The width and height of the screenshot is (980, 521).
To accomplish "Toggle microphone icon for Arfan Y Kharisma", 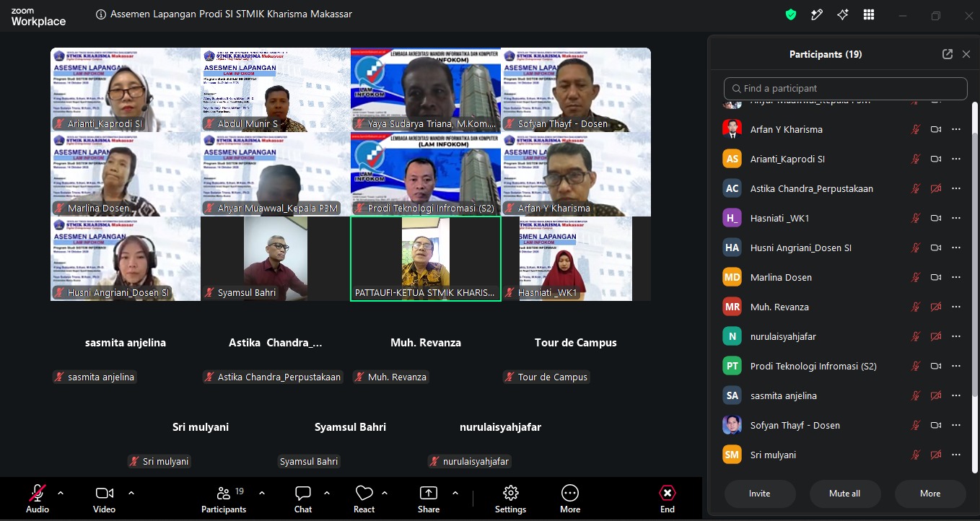I will point(916,129).
